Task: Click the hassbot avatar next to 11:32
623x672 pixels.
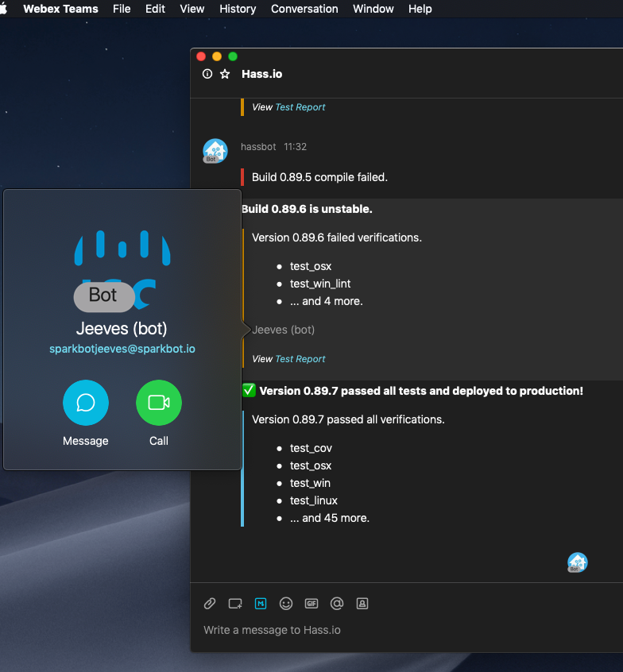Action: pos(215,151)
